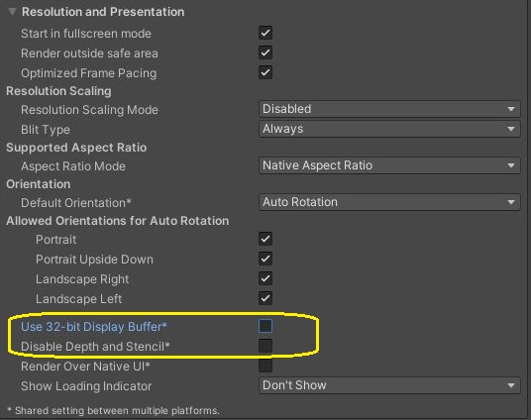Enable Use 32-bit Display Buffer checkbox
Screen dimensions: 531x420
click(265, 326)
